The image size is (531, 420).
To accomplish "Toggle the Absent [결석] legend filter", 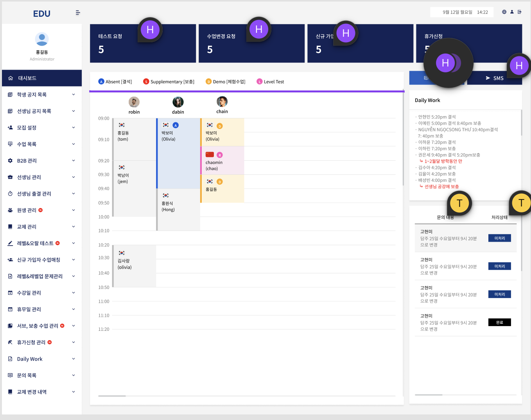I will (115, 81).
